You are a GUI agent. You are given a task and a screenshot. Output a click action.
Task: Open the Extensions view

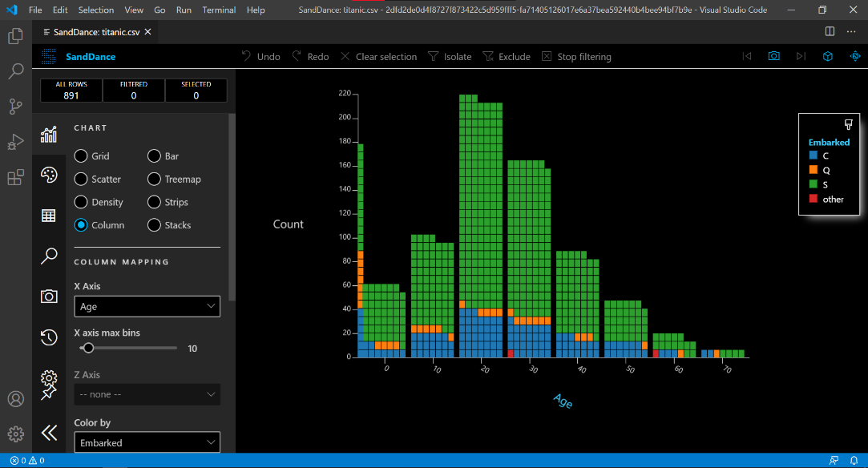[x=15, y=177]
